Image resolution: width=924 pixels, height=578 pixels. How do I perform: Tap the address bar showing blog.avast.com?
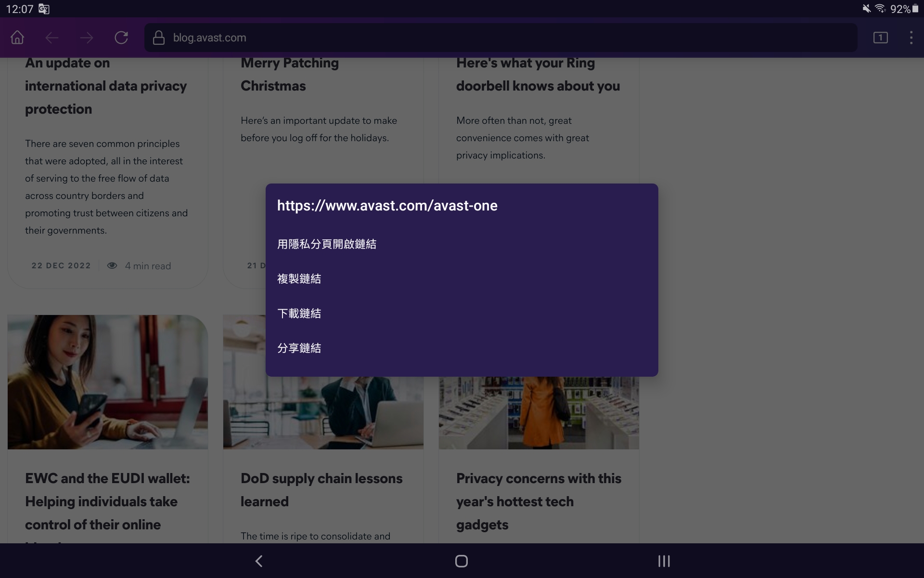click(x=337, y=38)
